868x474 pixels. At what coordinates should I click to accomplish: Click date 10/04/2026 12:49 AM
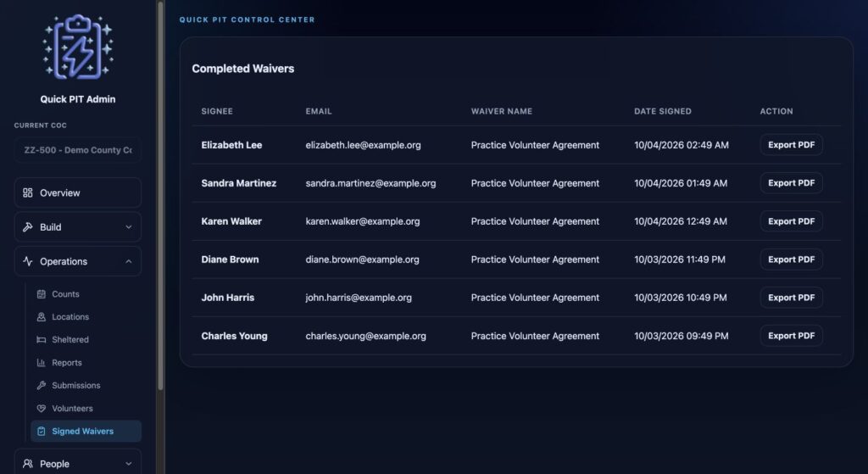point(681,221)
